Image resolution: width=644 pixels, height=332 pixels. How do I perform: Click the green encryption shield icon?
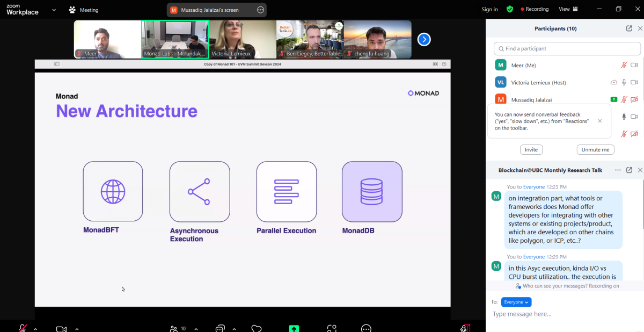tap(509, 9)
